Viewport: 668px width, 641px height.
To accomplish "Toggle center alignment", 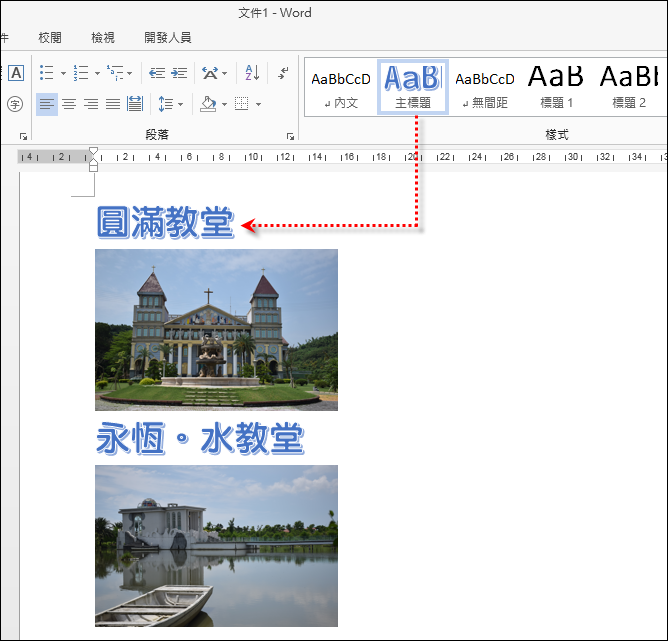I will click(69, 104).
